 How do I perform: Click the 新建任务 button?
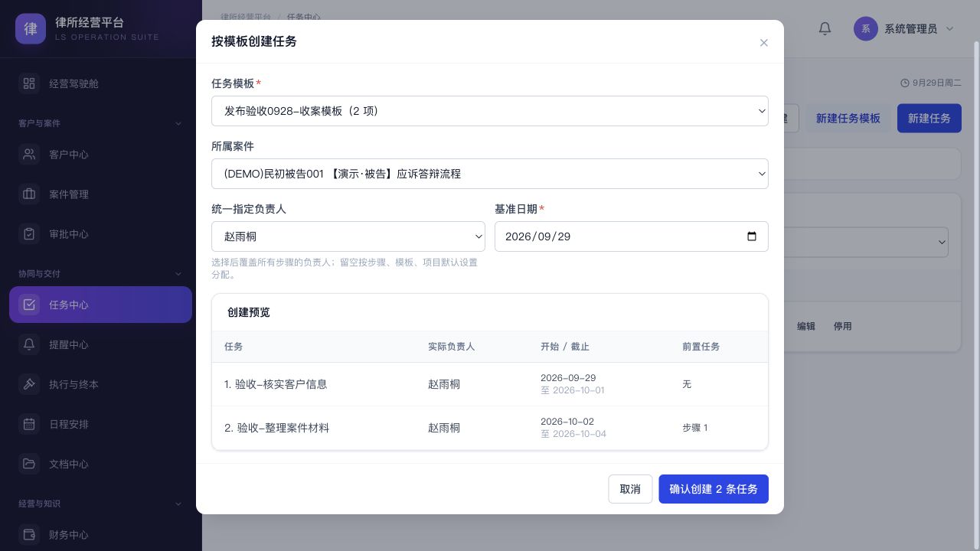[929, 119]
